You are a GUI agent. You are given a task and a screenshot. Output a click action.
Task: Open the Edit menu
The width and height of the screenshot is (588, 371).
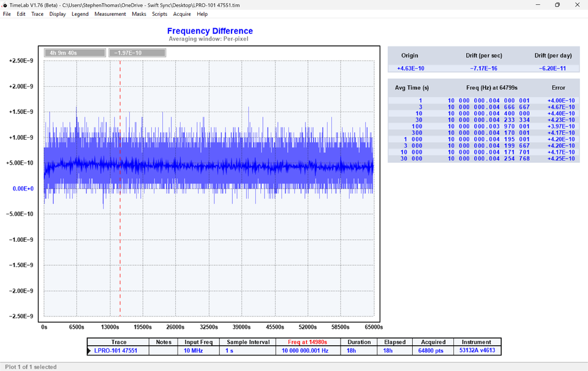pyautogui.click(x=21, y=14)
